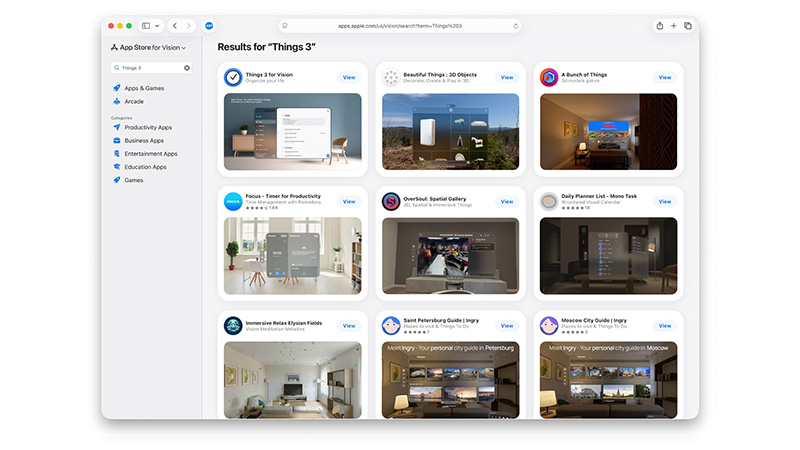Open the sidebar options chevron dropdown
The height and width of the screenshot is (450, 800).
click(157, 26)
